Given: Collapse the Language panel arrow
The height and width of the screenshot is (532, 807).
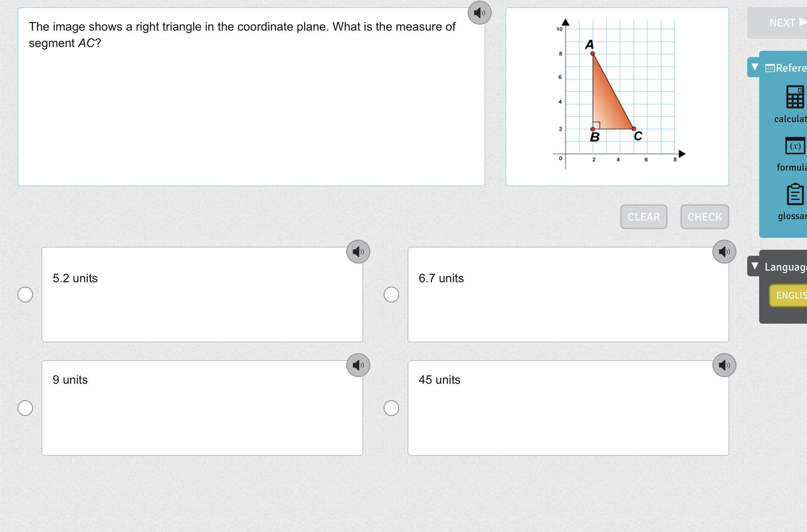Looking at the screenshot, I should (x=755, y=266).
